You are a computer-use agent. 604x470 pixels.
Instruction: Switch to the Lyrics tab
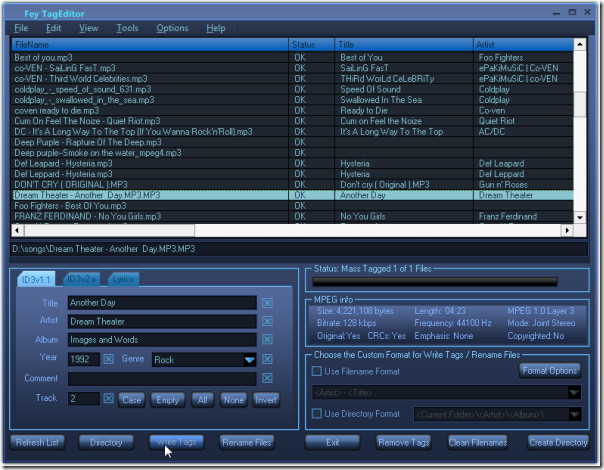coord(123,279)
